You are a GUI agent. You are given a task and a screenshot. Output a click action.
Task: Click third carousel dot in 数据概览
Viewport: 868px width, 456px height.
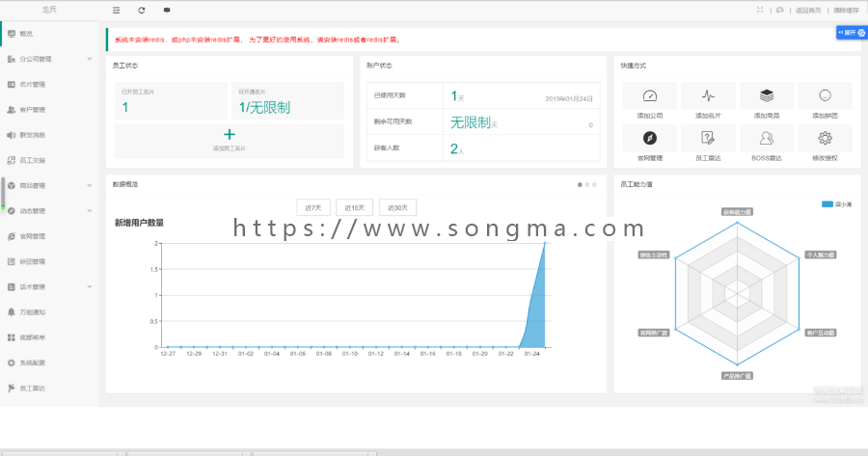tap(594, 185)
